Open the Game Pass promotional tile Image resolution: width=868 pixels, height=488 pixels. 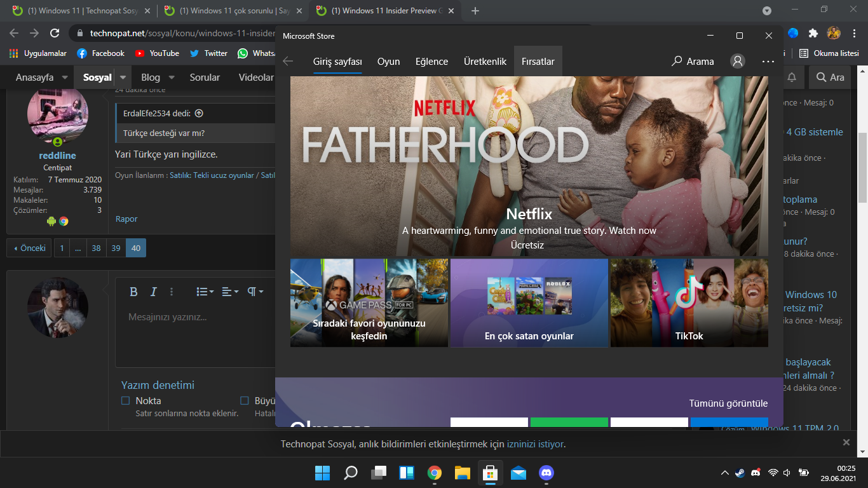click(x=369, y=302)
